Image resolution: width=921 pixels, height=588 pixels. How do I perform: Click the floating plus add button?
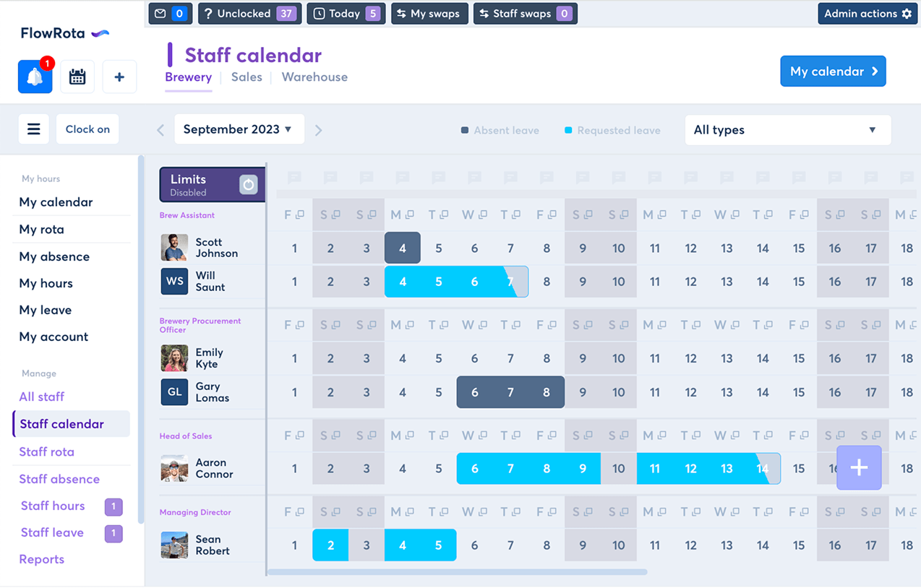pos(859,467)
